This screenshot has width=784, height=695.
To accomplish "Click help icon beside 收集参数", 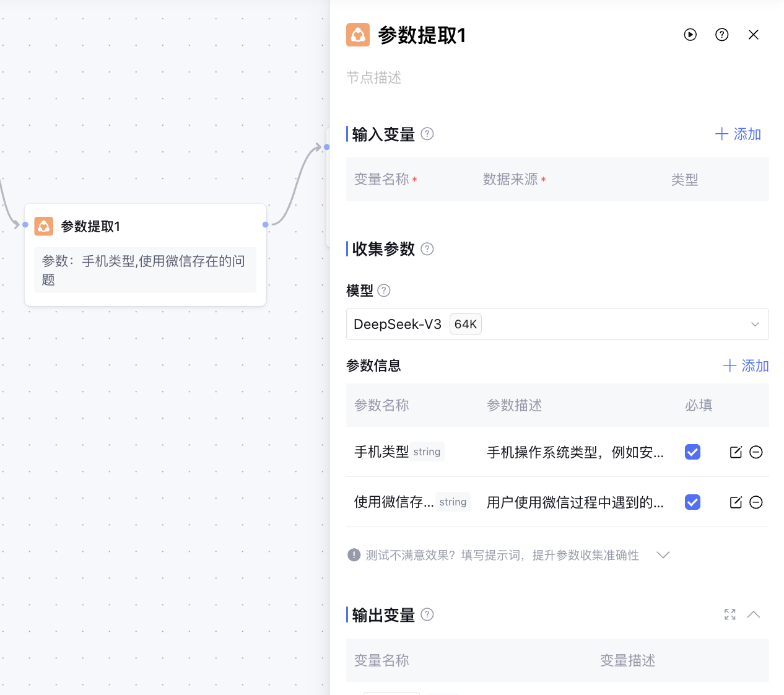I will click(x=427, y=249).
